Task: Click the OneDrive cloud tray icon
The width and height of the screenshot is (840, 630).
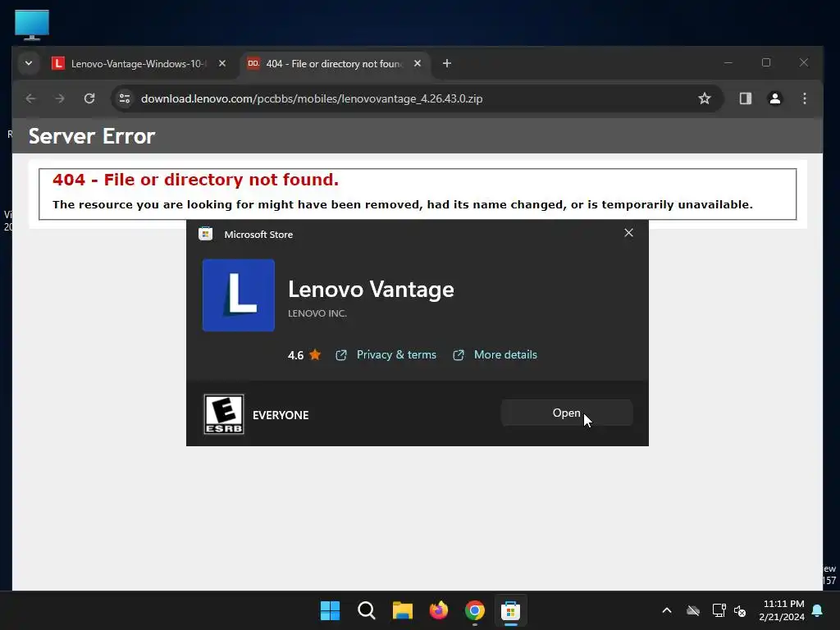Action: pyautogui.click(x=693, y=610)
